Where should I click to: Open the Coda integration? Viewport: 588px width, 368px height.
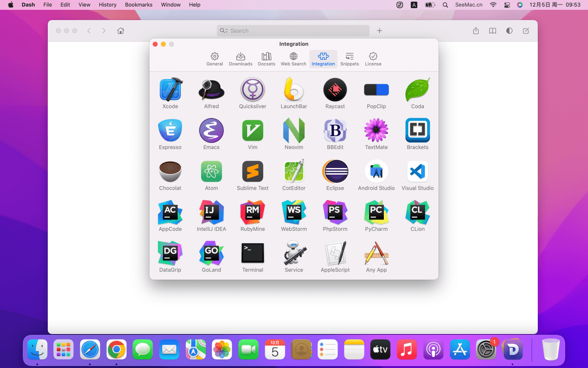(418, 90)
